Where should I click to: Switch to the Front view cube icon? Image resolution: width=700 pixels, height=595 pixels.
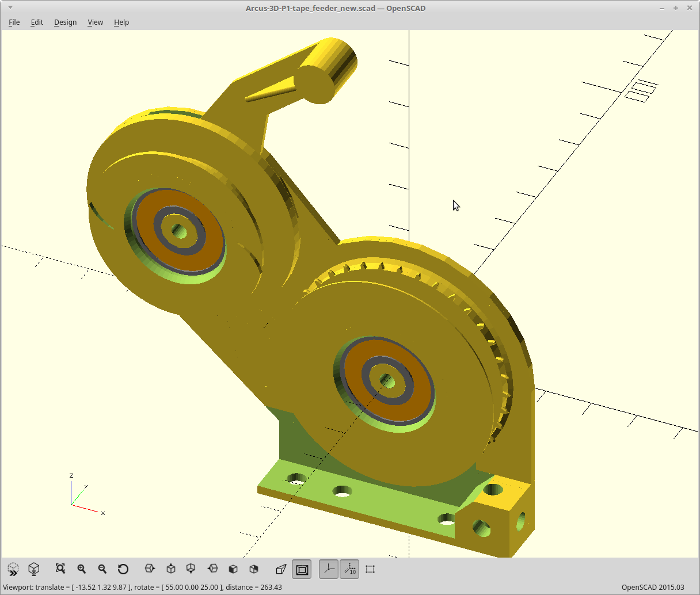[233, 569]
